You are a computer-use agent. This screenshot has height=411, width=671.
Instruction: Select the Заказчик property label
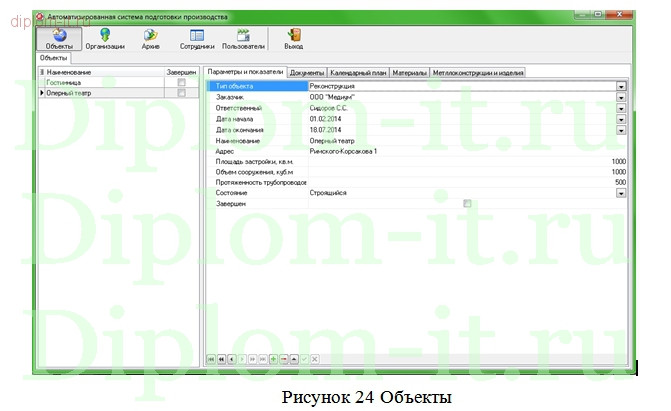point(230,97)
